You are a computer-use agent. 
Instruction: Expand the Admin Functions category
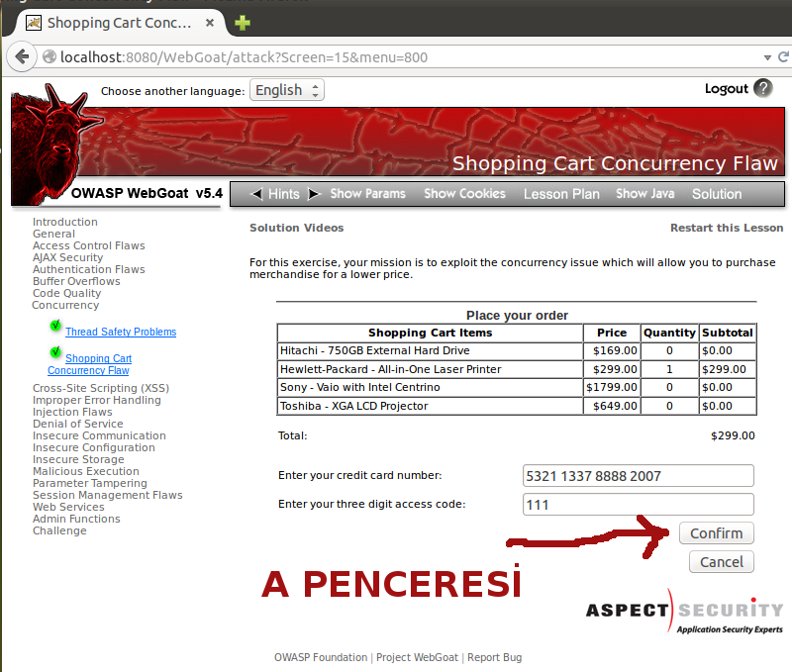click(76, 519)
